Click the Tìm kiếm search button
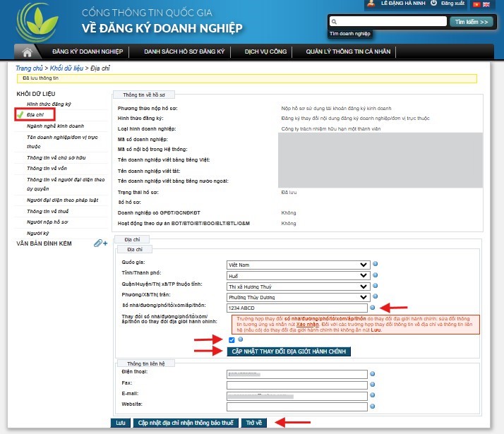The width and height of the screenshot is (504, 434). [470, 22]
